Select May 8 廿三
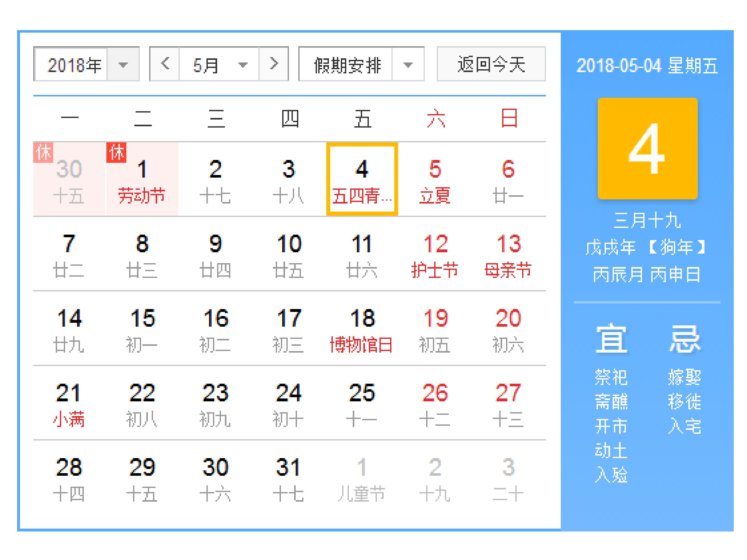Screen dimensions: 747x560 tap(142, 254)
